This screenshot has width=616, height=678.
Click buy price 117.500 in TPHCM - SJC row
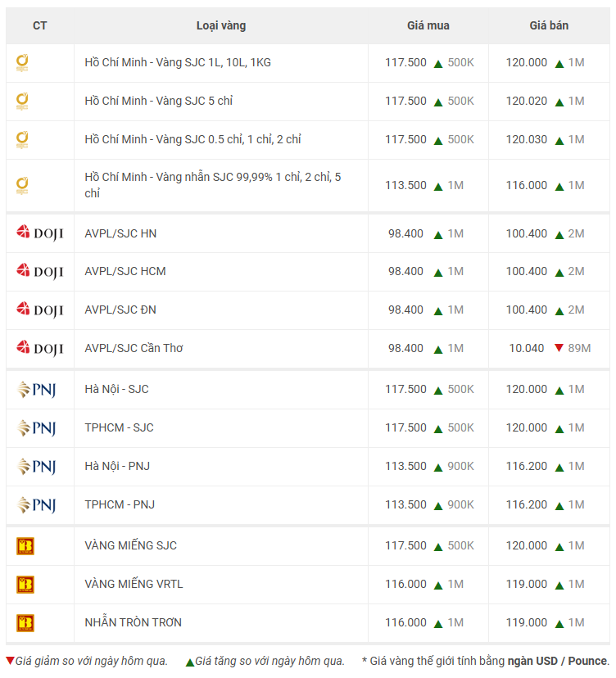pyautogui.click(x=405, y=428)
